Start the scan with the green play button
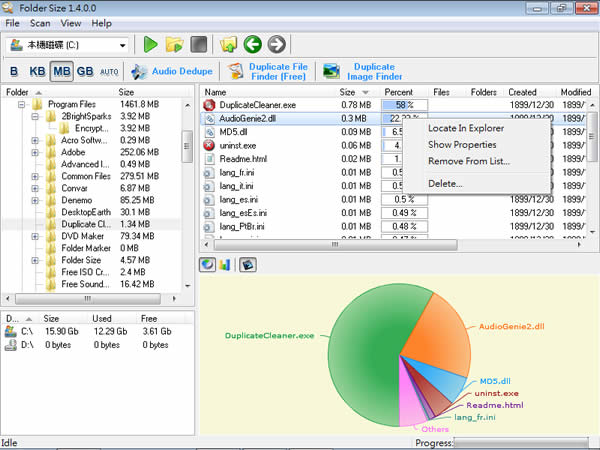 [x=150, y=44]
